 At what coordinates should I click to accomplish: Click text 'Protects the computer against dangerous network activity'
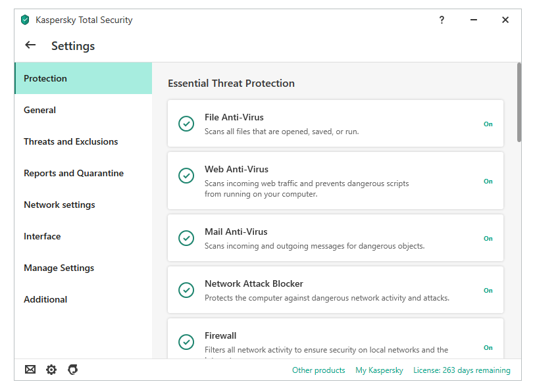click(x=327, y=298)
